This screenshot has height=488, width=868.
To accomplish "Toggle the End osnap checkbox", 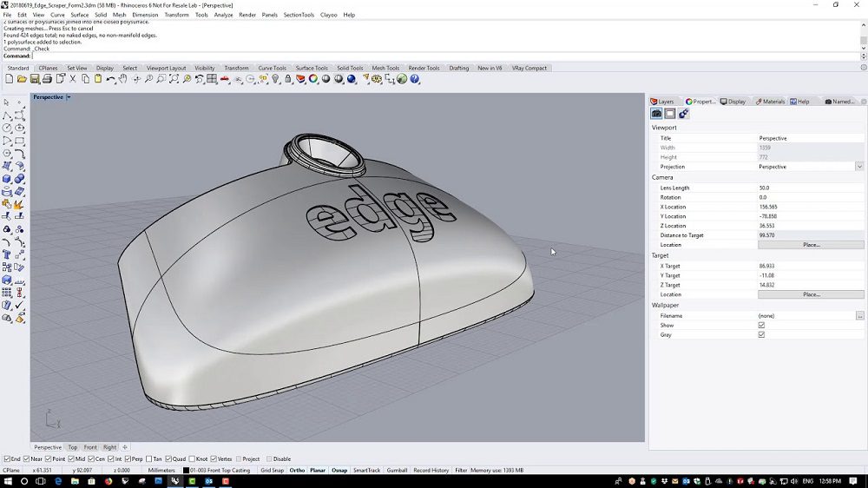I will 7,459.
